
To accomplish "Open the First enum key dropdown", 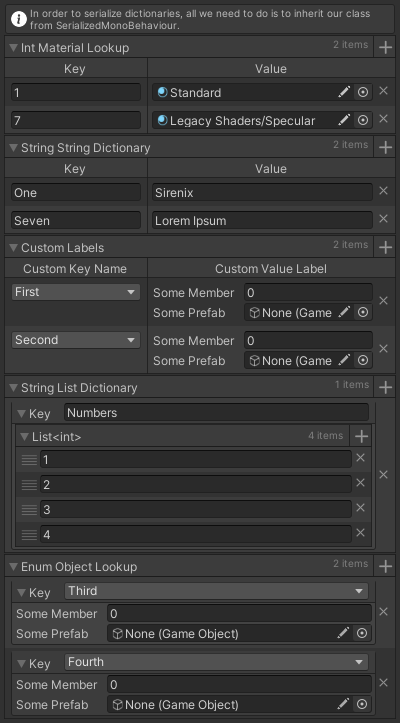I will point(76,292).
